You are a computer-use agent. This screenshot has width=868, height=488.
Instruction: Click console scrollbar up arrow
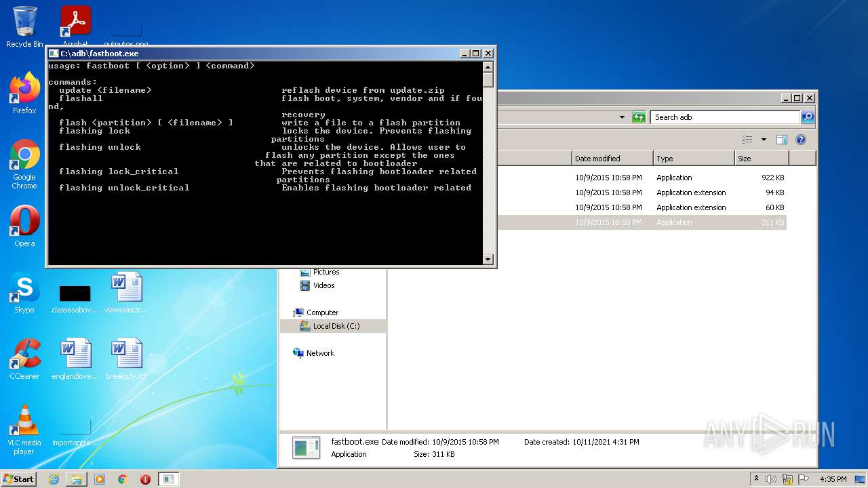488,66
